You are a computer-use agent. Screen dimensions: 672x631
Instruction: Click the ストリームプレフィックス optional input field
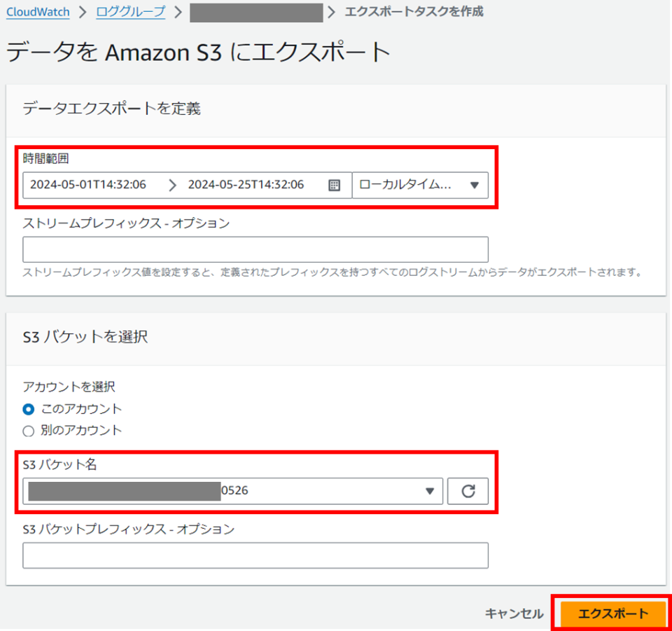tap(255, 249)
